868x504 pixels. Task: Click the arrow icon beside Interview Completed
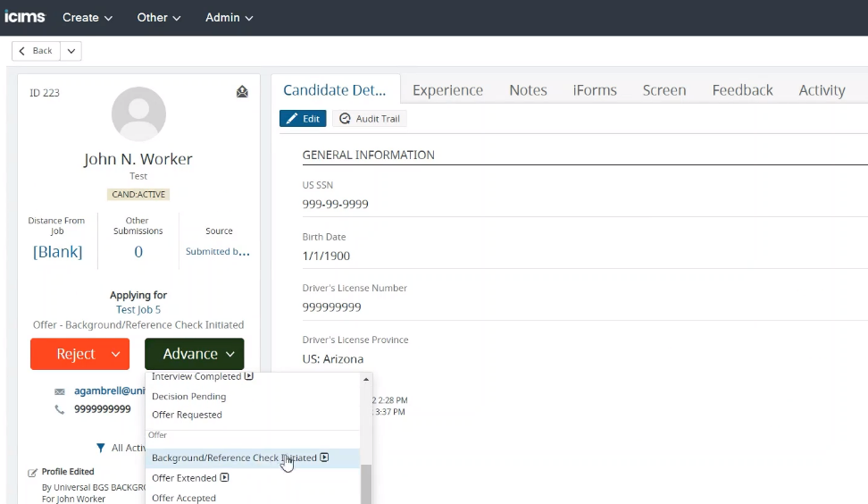click(x=249, y=376)
